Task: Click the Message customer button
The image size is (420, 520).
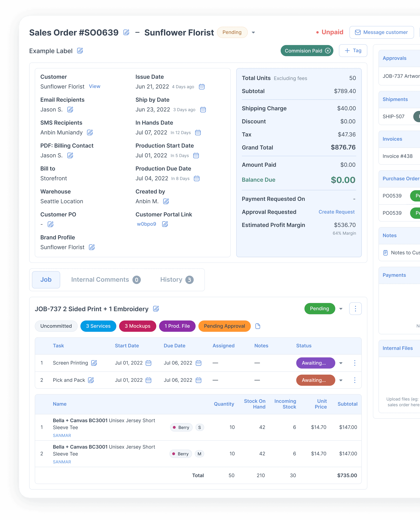Action: click(x=381, y=32)
